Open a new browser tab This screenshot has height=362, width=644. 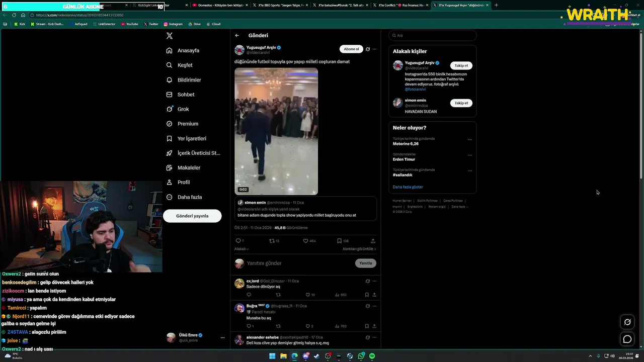point(496,5)
